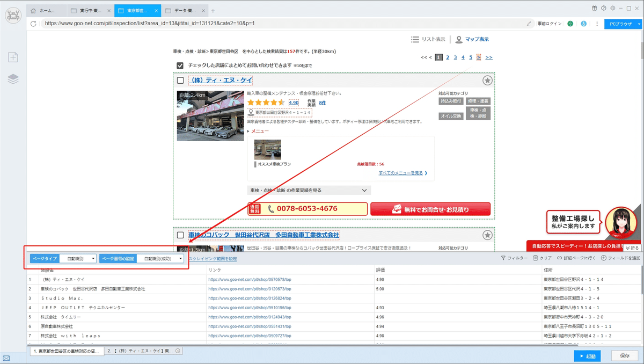Switch to ホーム tab
644x364 pixels.
click(x=46, y=11)
